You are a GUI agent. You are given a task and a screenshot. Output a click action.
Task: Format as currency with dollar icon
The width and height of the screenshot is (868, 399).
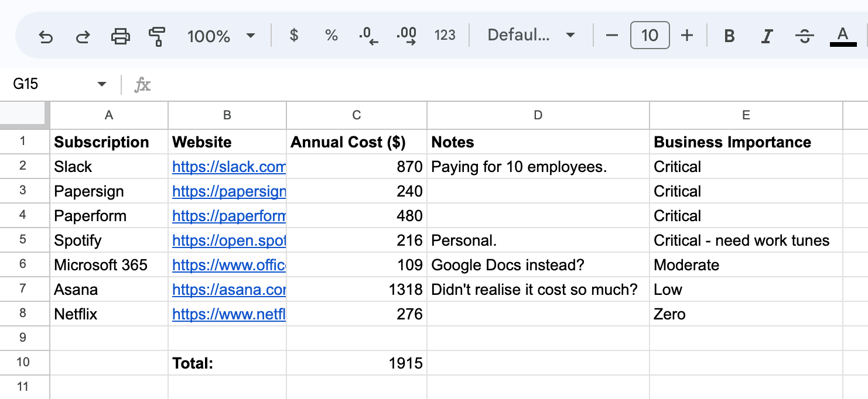pyautogui.click(x=294, y=36)
